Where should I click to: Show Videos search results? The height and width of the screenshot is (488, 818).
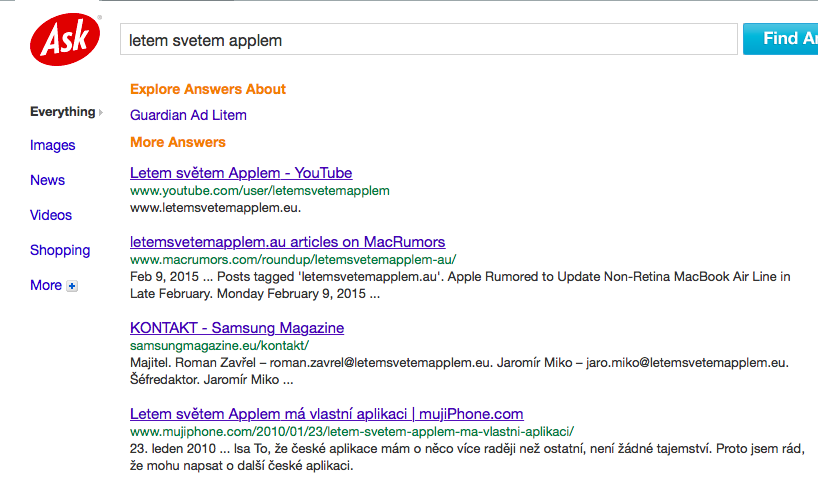click(51, 215)
